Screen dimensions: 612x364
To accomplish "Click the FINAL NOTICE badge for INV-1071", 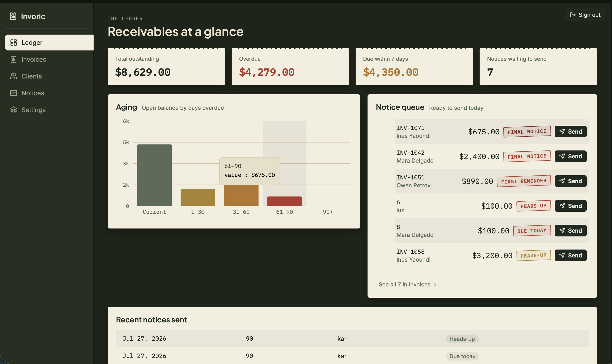I will coord(527,132).
